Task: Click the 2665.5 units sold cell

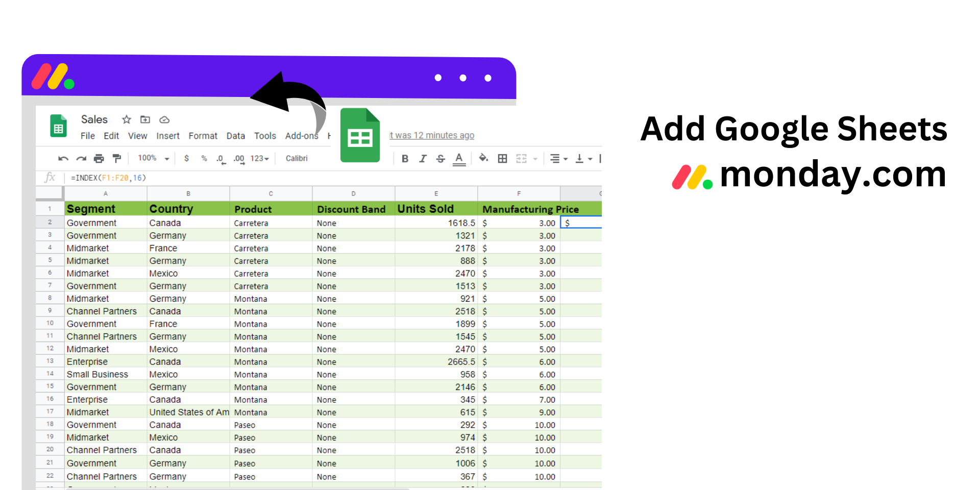Action: click(436, 361)
